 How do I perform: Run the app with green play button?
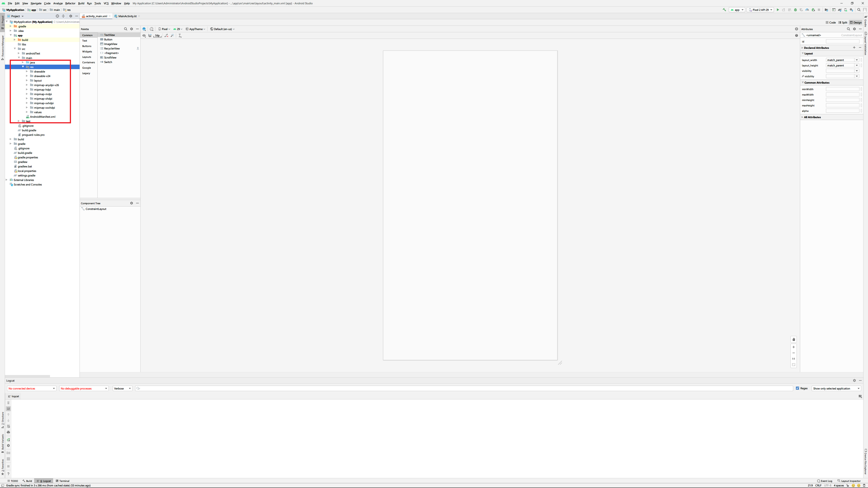click(778, 10)
